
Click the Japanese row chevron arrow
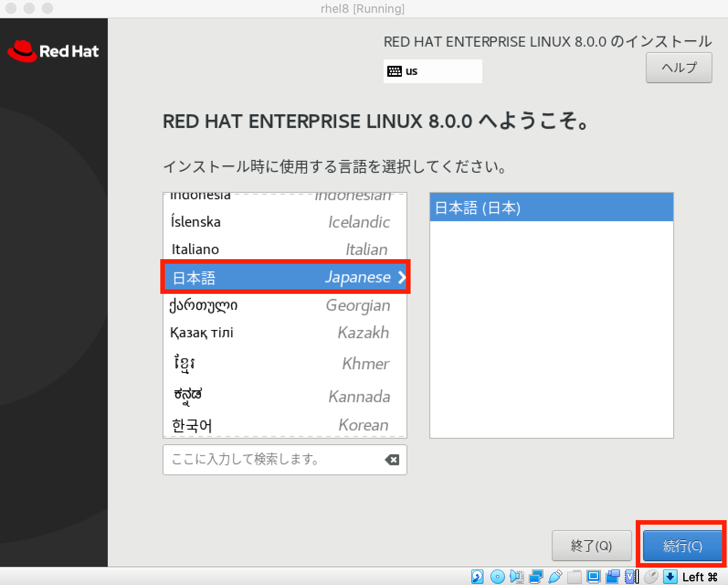coord(401,277)
